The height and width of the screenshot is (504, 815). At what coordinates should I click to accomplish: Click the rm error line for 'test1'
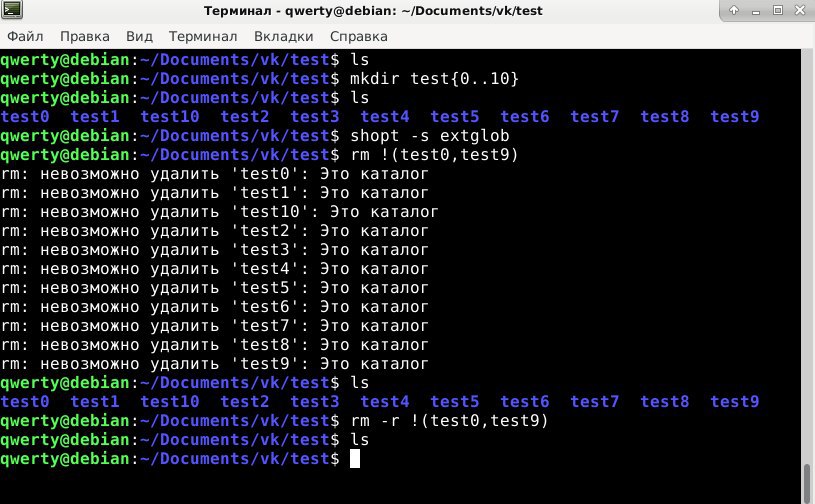click(x=214, y=193)
